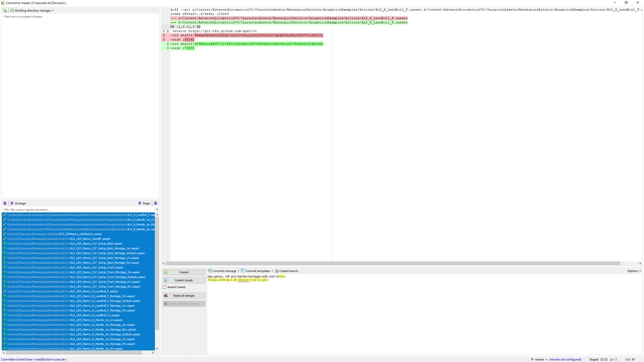Open the Working directory changes dropdown
The width and height of the screenshot is (644, 362).
[33, 11]
